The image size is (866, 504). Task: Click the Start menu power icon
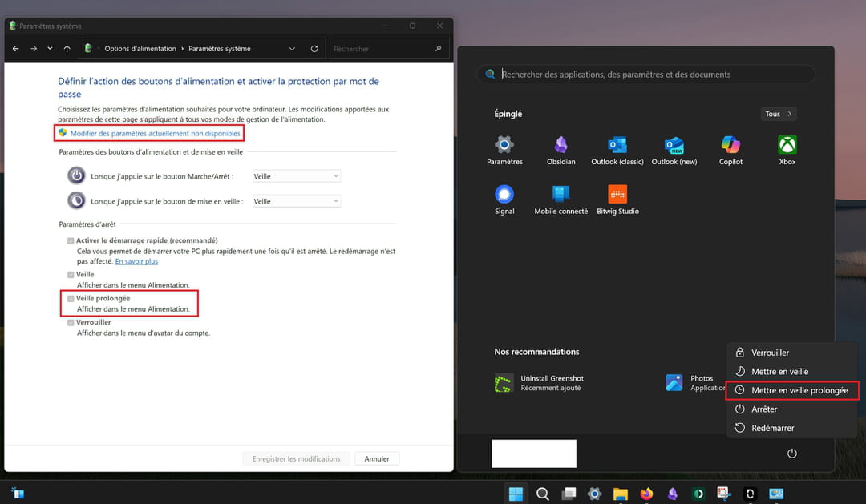pyautogui.click(x=791, y=454)
